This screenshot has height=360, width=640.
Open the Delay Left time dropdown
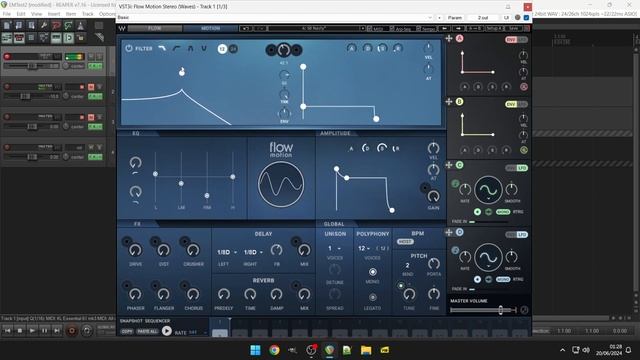pyautogui.click(x=227, y=252)
